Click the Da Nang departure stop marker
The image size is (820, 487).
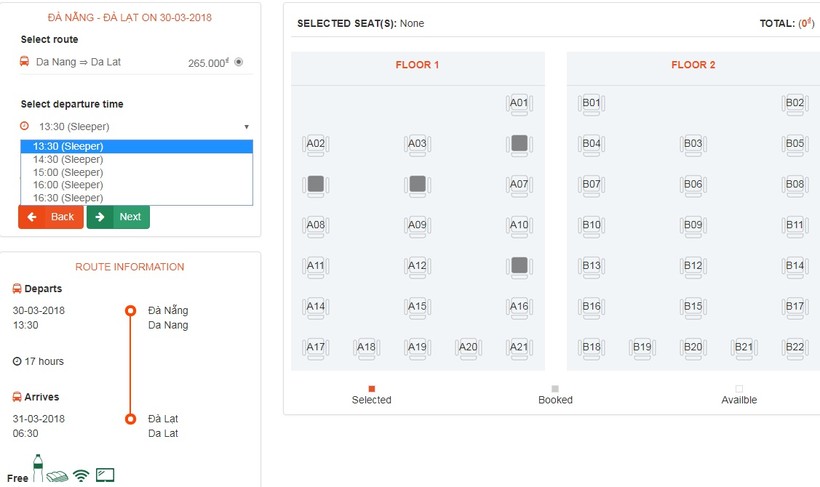pyautogui.click(x=130, y=311)
